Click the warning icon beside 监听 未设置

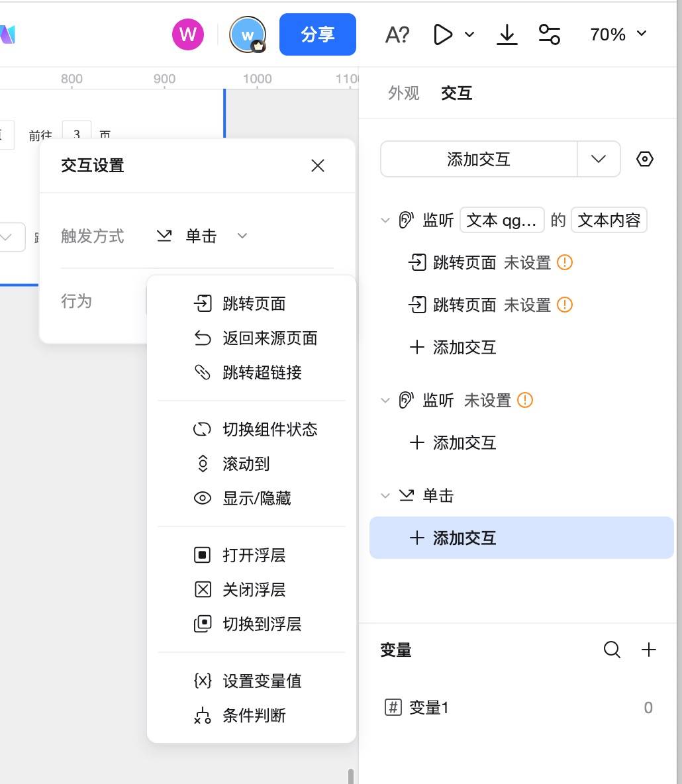[x=525, y=400]
